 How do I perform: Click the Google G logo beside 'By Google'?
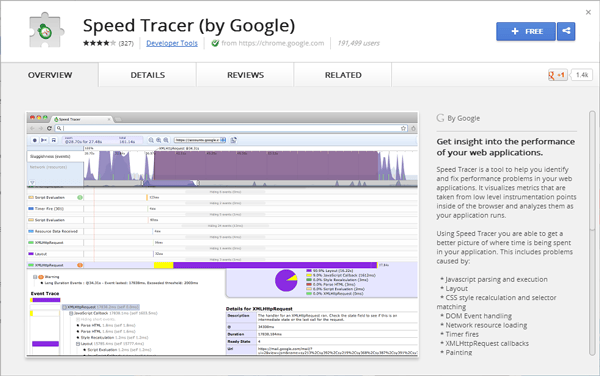(x=440, y=118)
